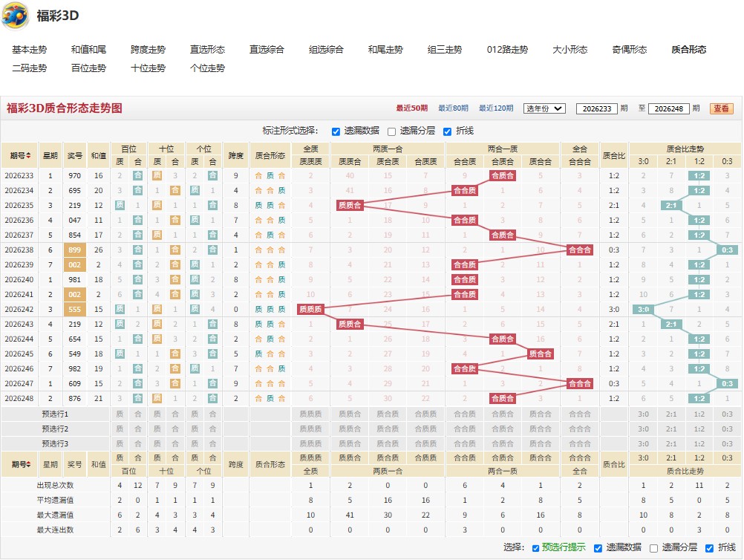
Task: Toggle top 折线 checkbox
Action: click(448, 131)
